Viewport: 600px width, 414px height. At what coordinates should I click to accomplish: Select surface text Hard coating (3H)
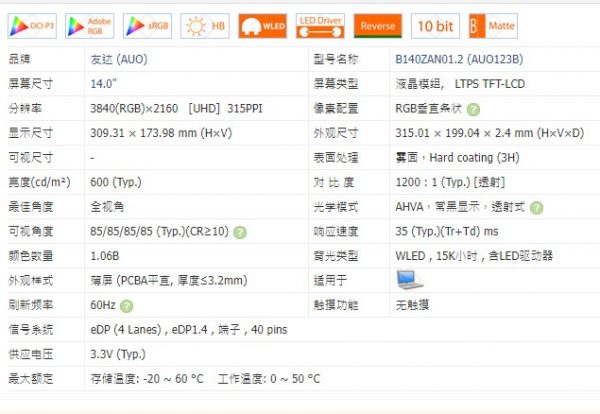point(474,158)
